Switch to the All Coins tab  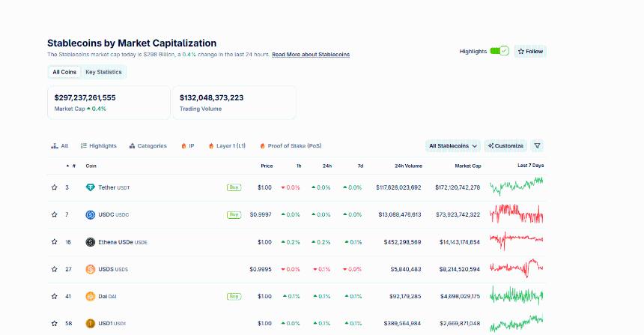click(x=64, y=72)
